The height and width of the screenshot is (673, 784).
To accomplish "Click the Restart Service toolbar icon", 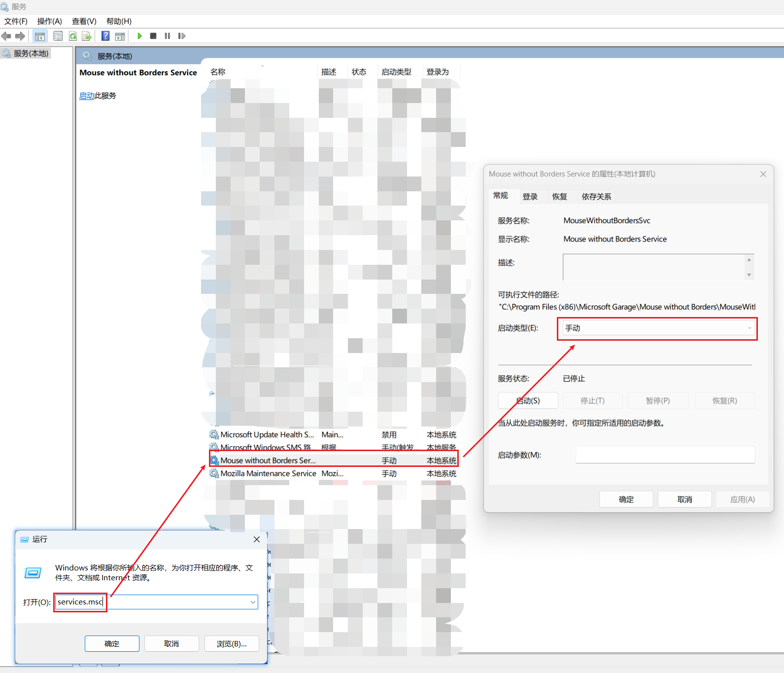I will (182, 36).
